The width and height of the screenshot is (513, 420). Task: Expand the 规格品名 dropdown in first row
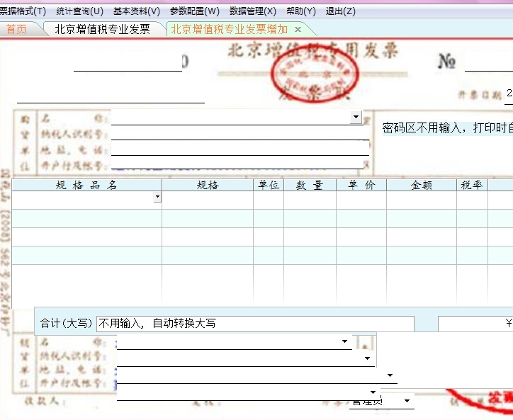157,198
